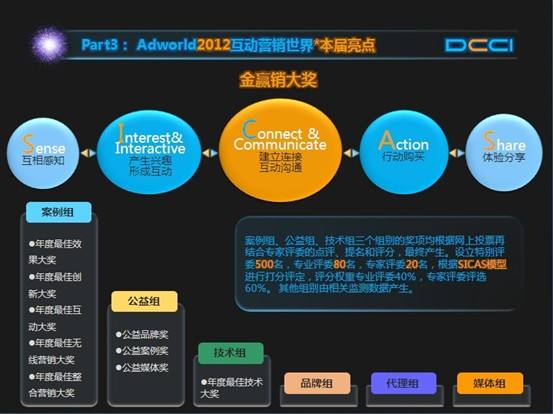The width and height of the screenshot is (553, 414).
Task: Select the 年度最佳互动大奖 item
Action: (x=55, y=318)
